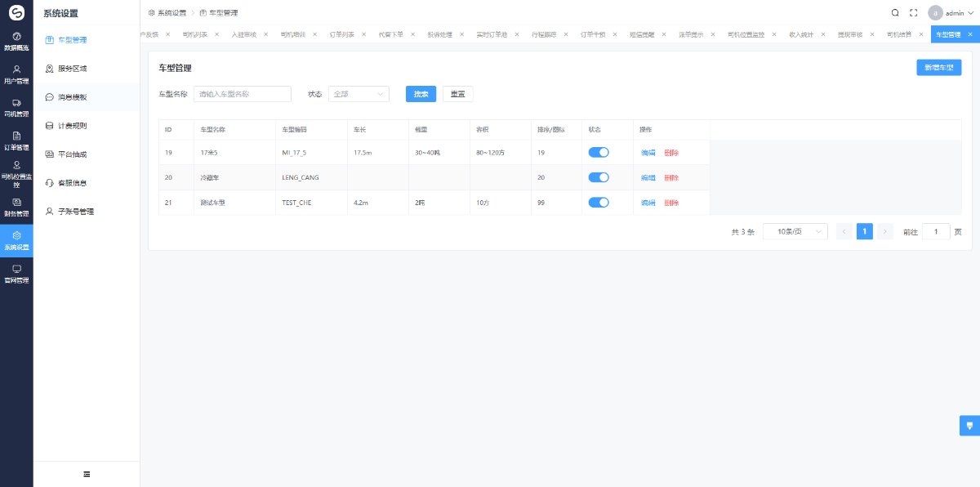Select the 订单管理 document icon

click(x=16, y=136)
